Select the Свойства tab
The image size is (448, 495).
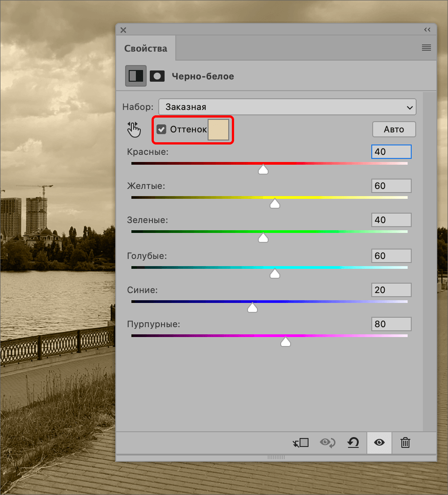pos(146,48)
